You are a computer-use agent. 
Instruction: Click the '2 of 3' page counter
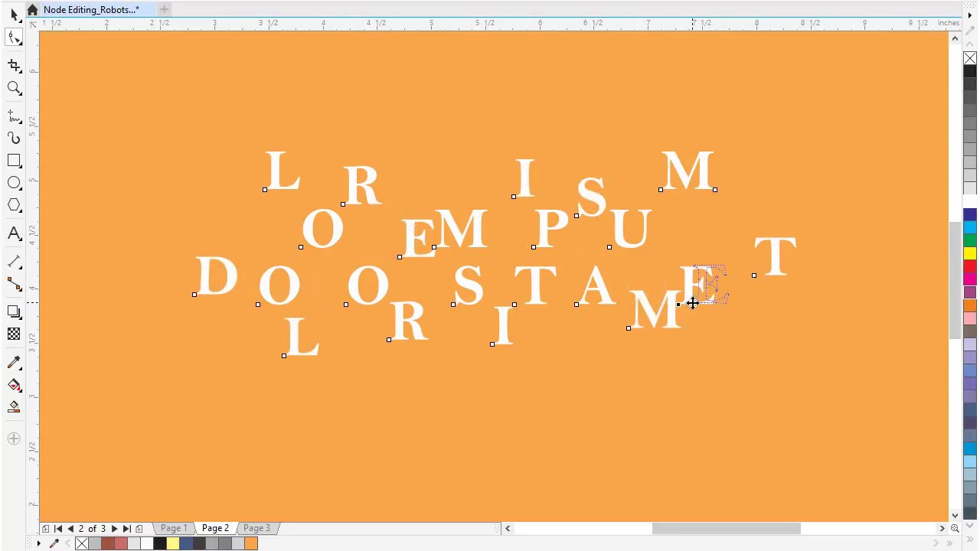pyautogui.click(x=92, y=528)
